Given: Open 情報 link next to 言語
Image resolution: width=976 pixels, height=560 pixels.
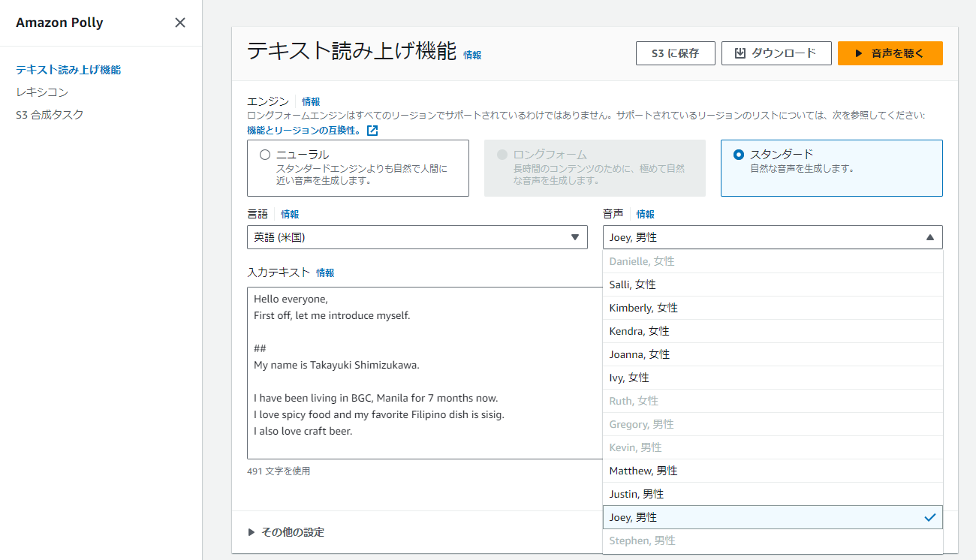Looking at the screenshot, I should (290, 214).
